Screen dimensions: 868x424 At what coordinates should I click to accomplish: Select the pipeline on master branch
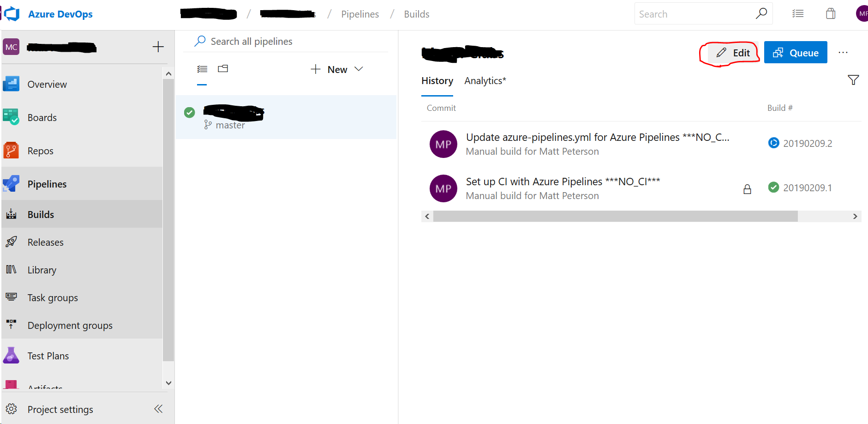click(x=286, y=117)
